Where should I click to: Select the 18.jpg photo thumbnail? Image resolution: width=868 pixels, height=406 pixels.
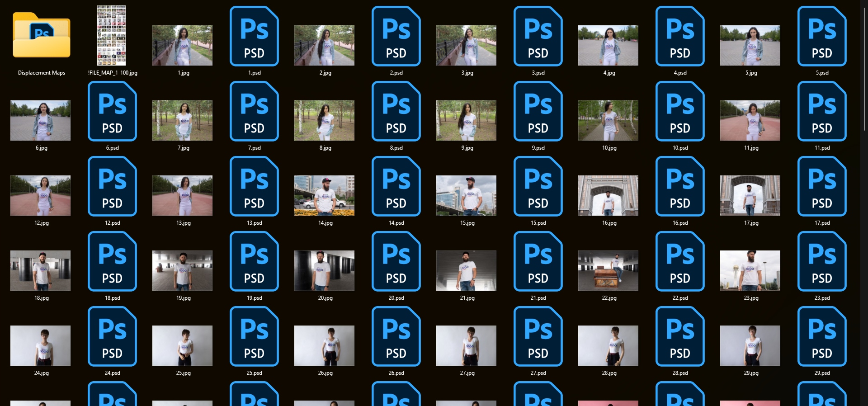tap(40, 270)
